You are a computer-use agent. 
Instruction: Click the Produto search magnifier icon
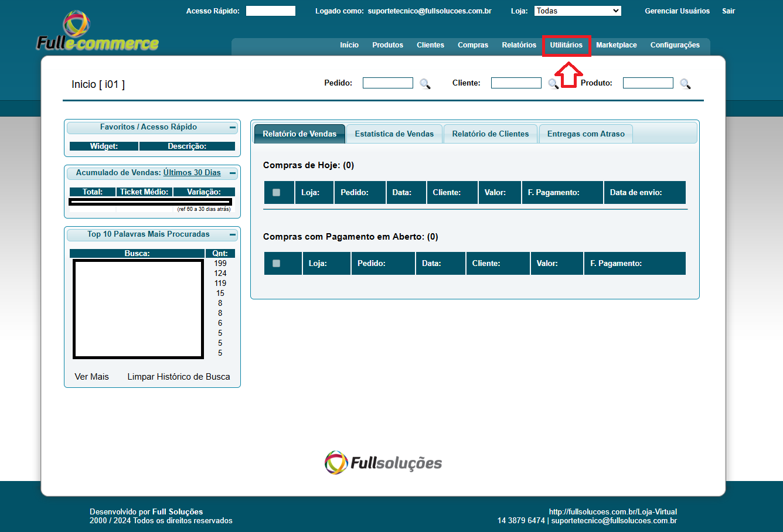click(685, 84)
